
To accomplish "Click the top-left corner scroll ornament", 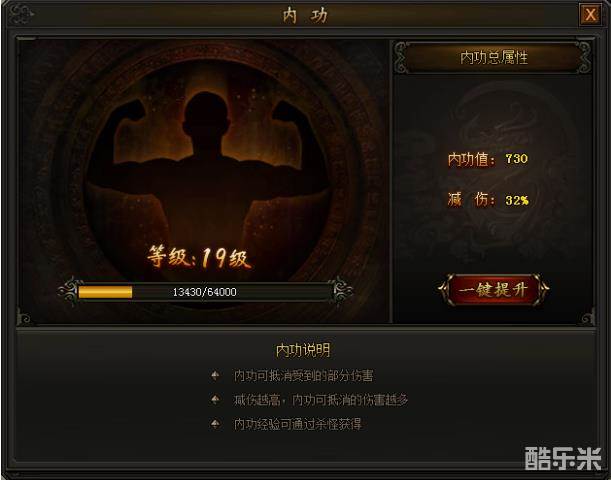I will 21,14.
